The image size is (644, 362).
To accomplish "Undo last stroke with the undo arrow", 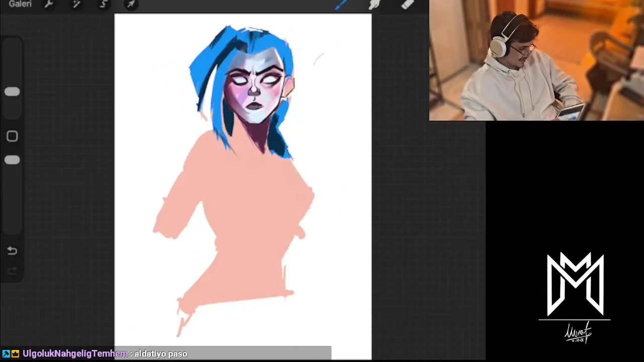I will click(12, 251).
